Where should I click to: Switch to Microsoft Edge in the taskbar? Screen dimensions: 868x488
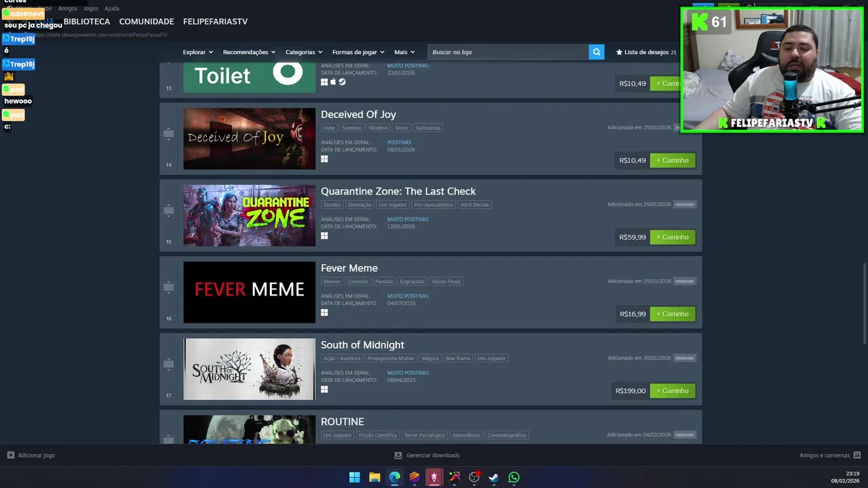click(x=395, y=477)
